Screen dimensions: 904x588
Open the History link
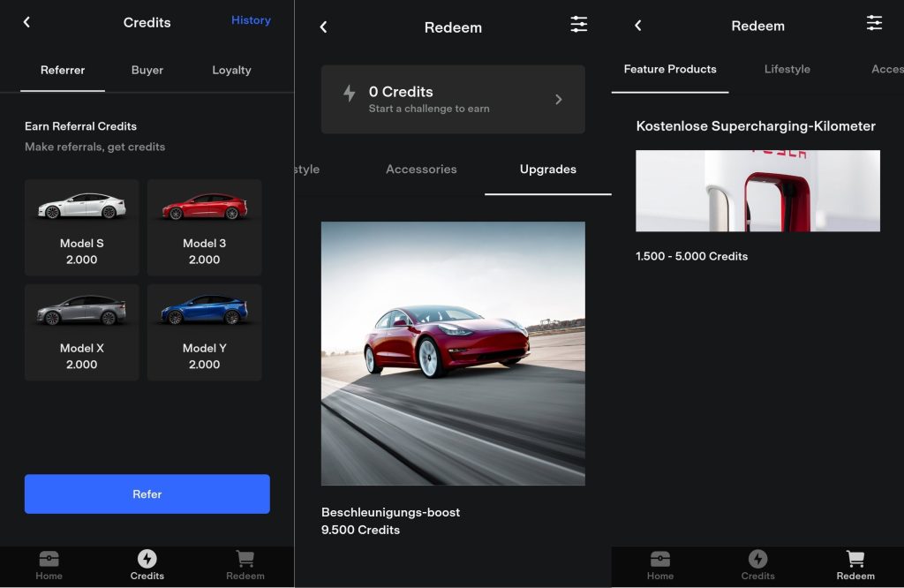[x=251, y=20]
